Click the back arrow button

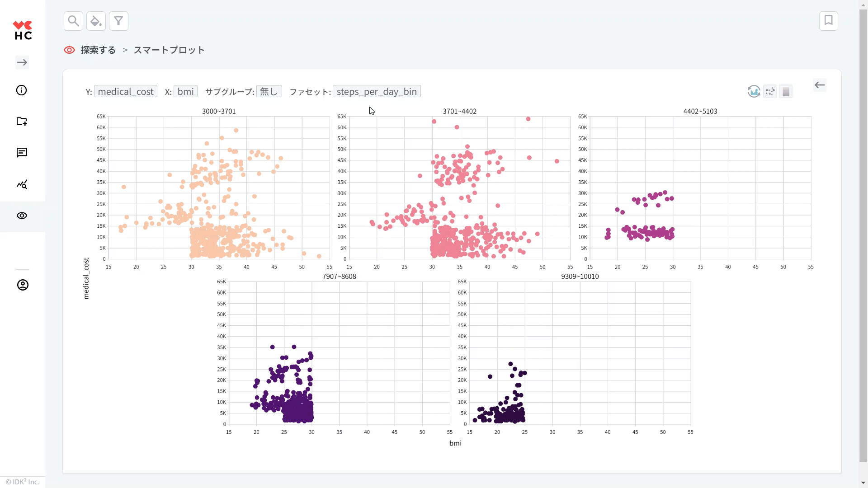point(819,85)
